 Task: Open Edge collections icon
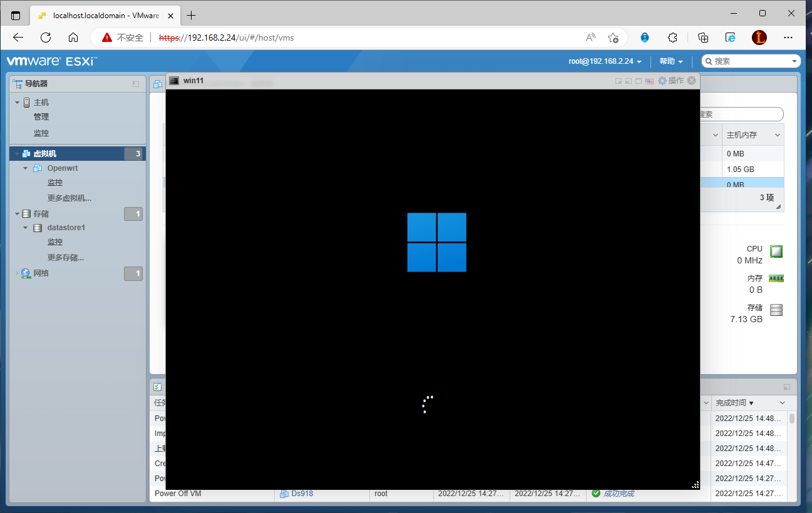[703, 38]
